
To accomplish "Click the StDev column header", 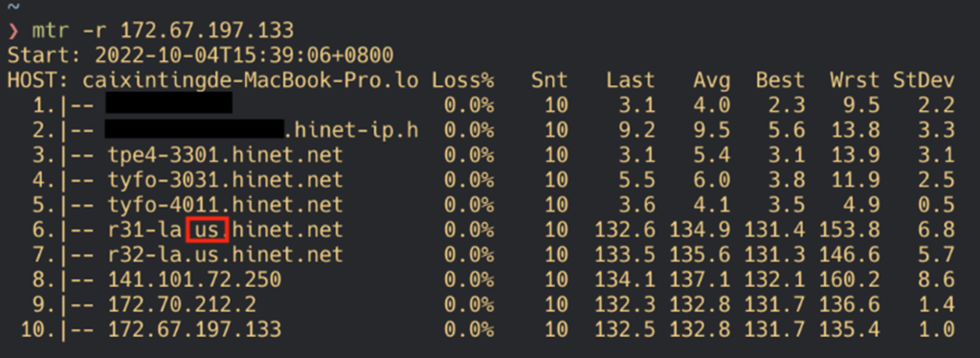I will click(x=924, y=80).
